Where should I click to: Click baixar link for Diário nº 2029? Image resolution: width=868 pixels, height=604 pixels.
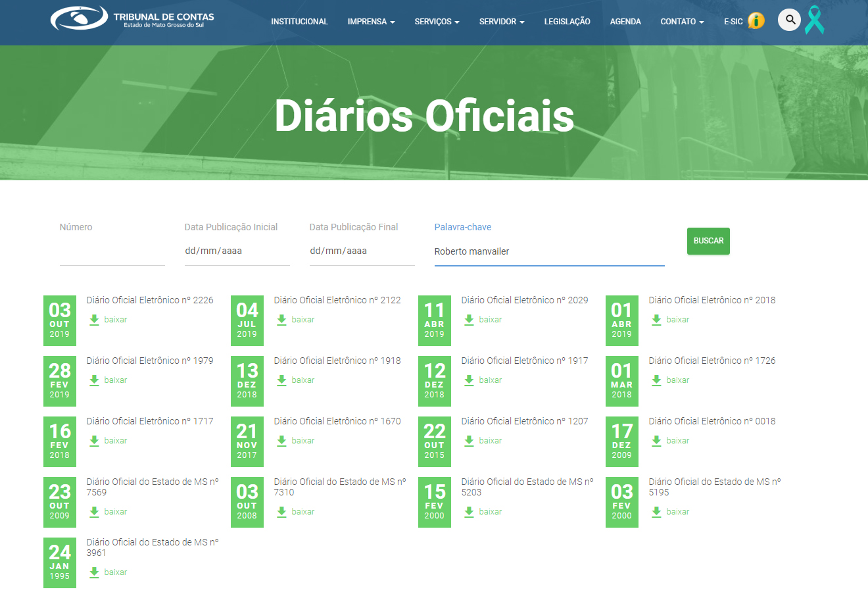[x=491, y=320]
